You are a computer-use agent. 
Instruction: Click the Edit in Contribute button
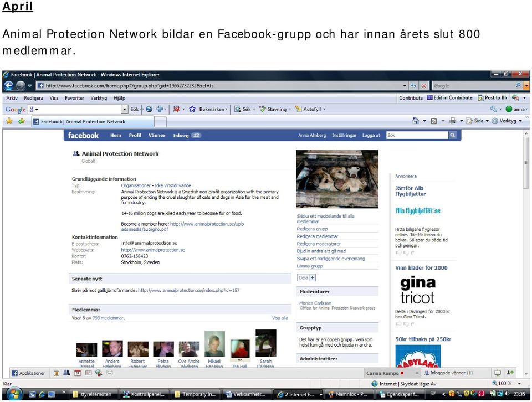449,97
